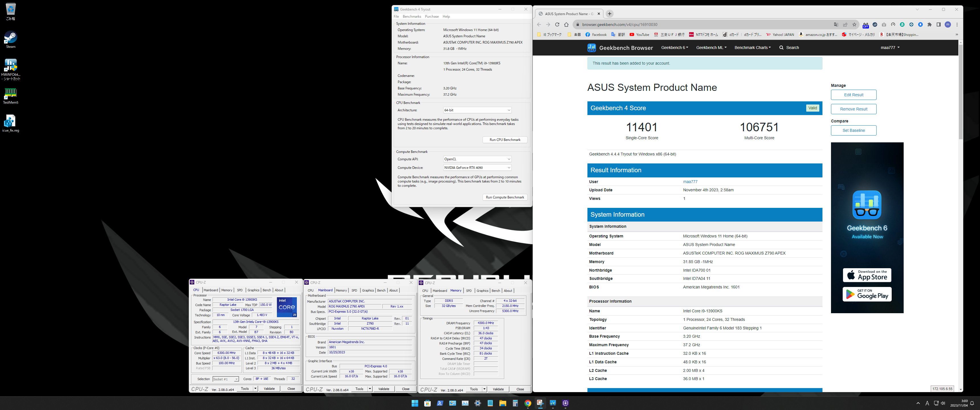The width and height of the screenshot is (980, 410).
Task: Go to Chrome home page icon
Action: point(566,25)
